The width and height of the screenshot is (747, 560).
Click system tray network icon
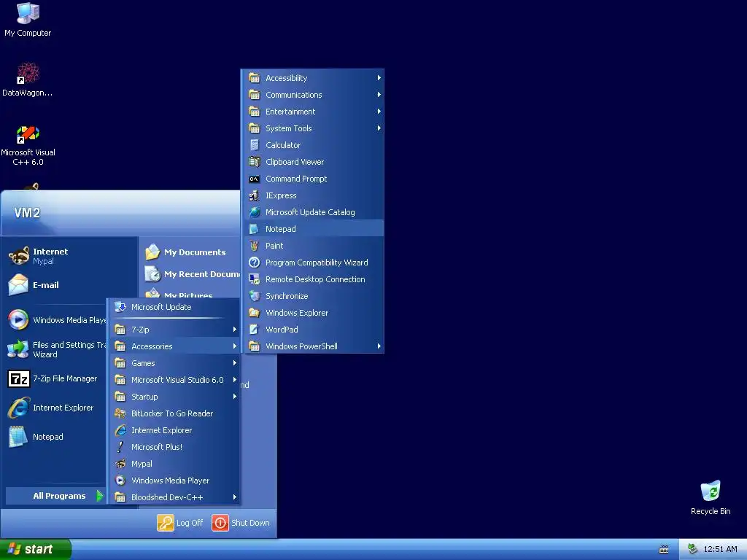coord(692,549)
